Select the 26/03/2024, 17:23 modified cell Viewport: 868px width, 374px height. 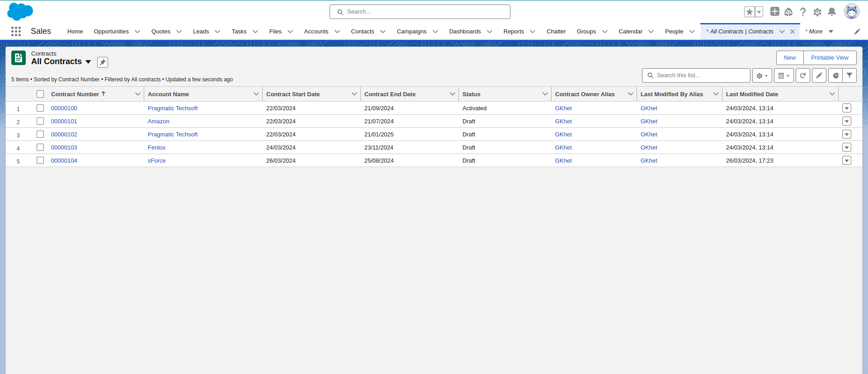point(750,161)
